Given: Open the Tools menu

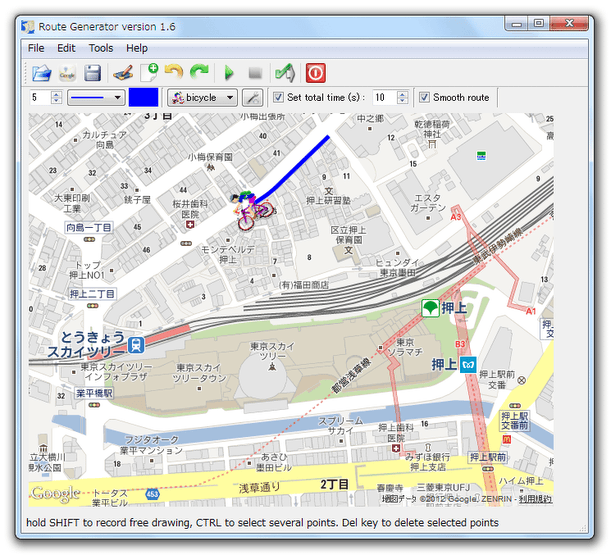Looking at the screenshot, I should click(x=101, y=48).
